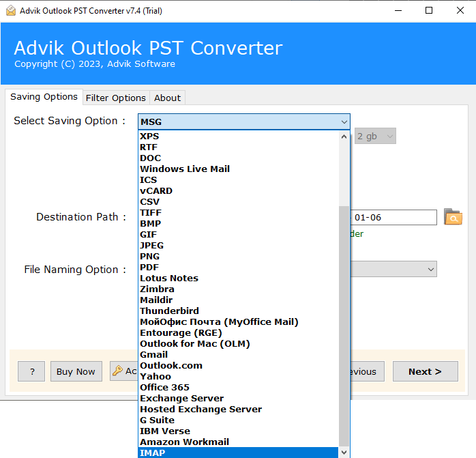Click the question mark help button
The width and height of the screenshot is (476, 458).
tap(31, 371)
